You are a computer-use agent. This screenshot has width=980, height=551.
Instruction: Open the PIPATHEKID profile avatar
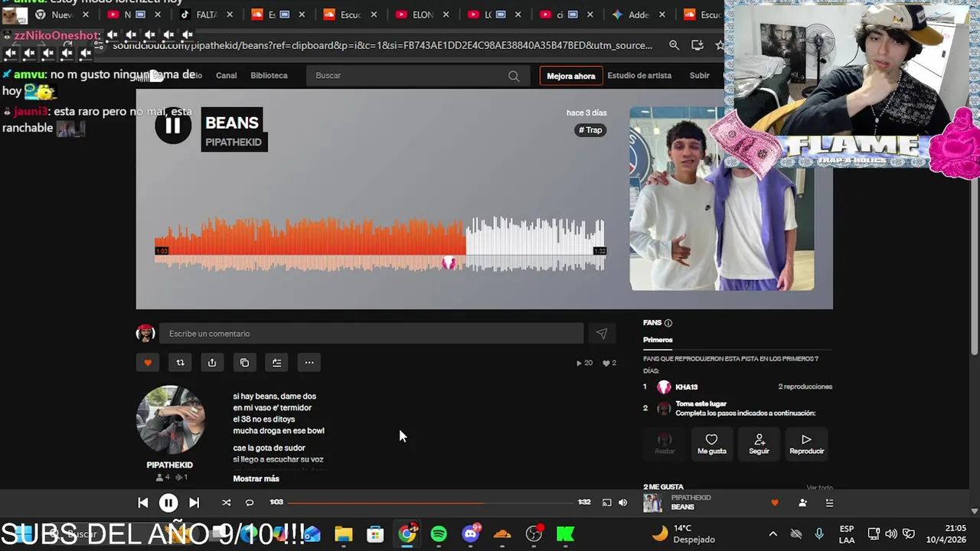[x=170, y=420]
